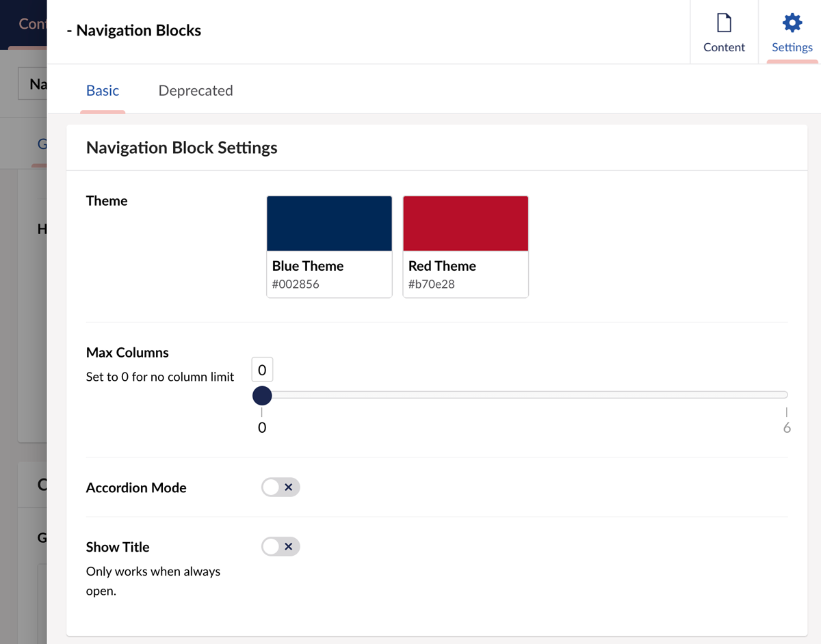821x644 pixels.
Task: Switch to the Basic tab
Action: (103, 90)
